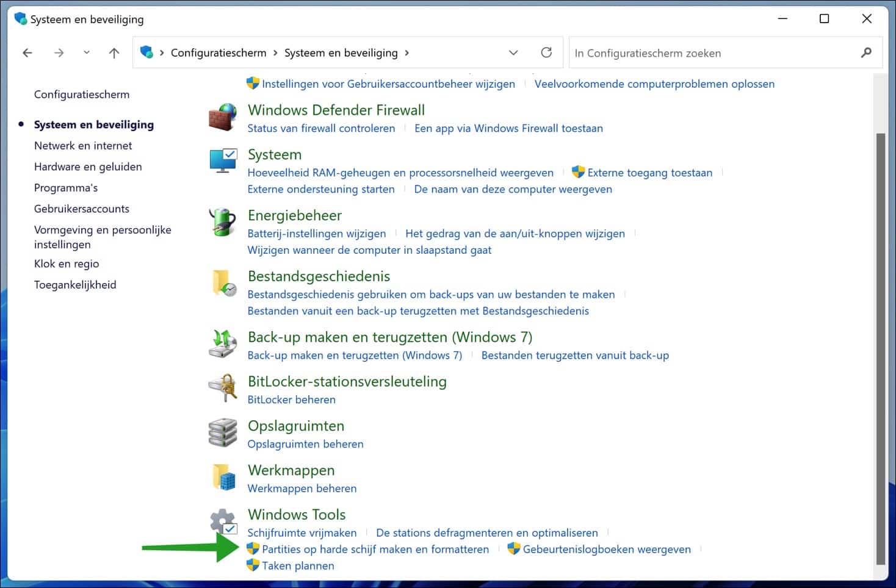Click the Opslagruimten stacked drives icon
896x588 pixels.
(x=222, y=432)
